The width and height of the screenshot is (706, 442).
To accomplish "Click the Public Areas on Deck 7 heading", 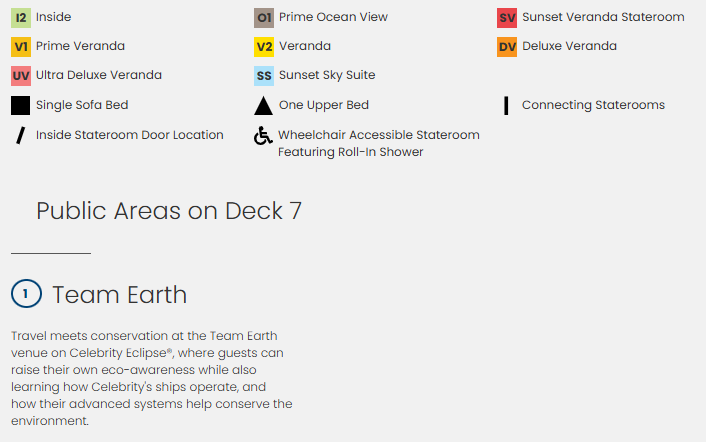I will [169, 211].
